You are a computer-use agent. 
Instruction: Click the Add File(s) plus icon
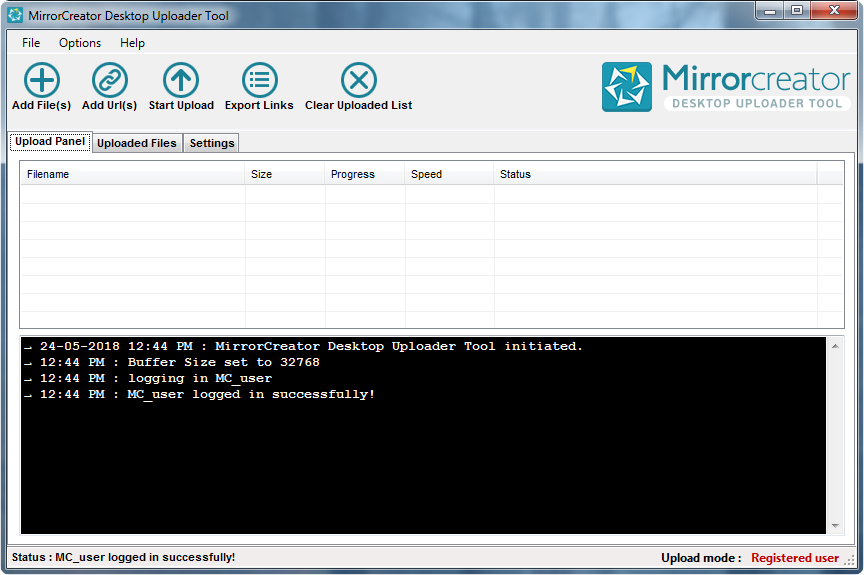tap(41, 80)
